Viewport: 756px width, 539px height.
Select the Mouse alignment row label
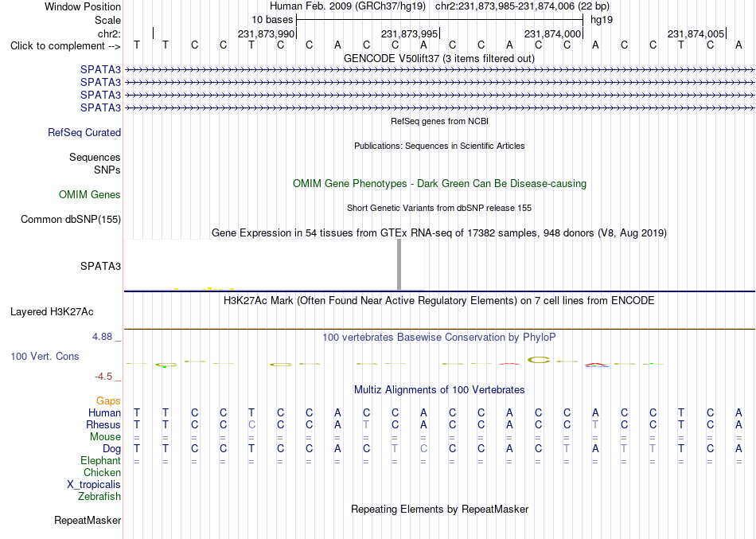(105, 437)
